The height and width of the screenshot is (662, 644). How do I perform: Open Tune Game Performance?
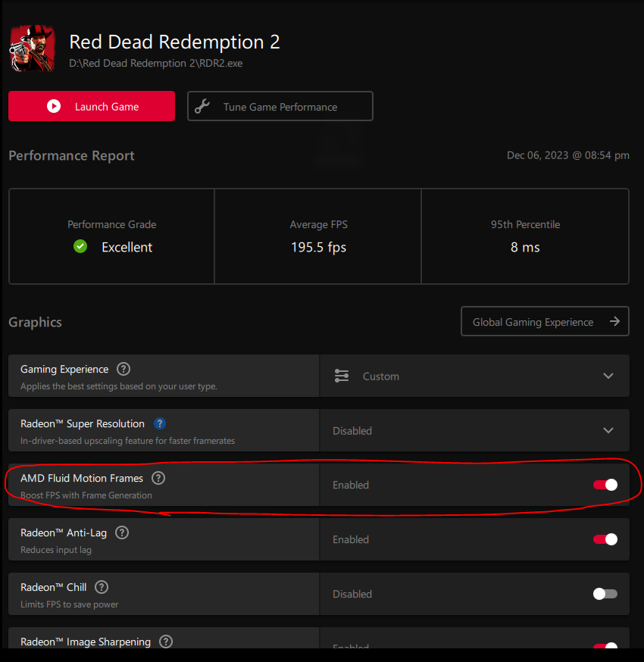click(x=280, y=107)
